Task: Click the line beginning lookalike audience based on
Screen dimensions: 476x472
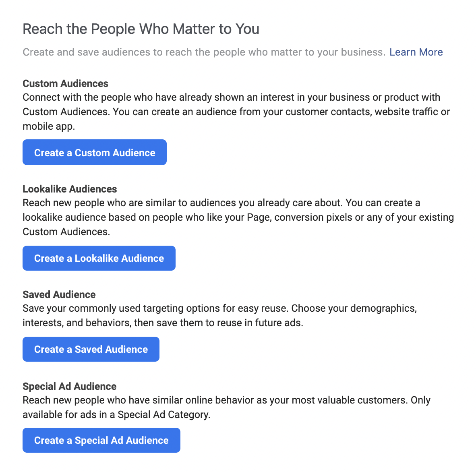Action: 238,217
